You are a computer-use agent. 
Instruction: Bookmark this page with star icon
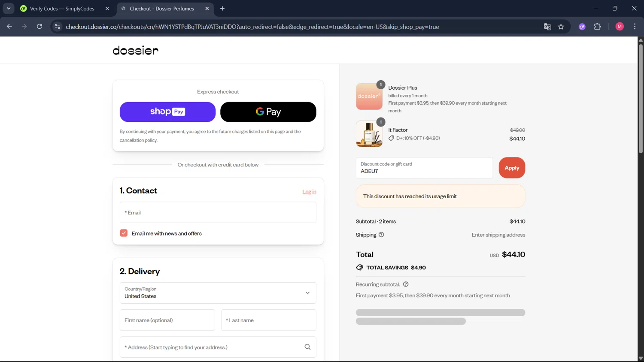pos(561,27)
